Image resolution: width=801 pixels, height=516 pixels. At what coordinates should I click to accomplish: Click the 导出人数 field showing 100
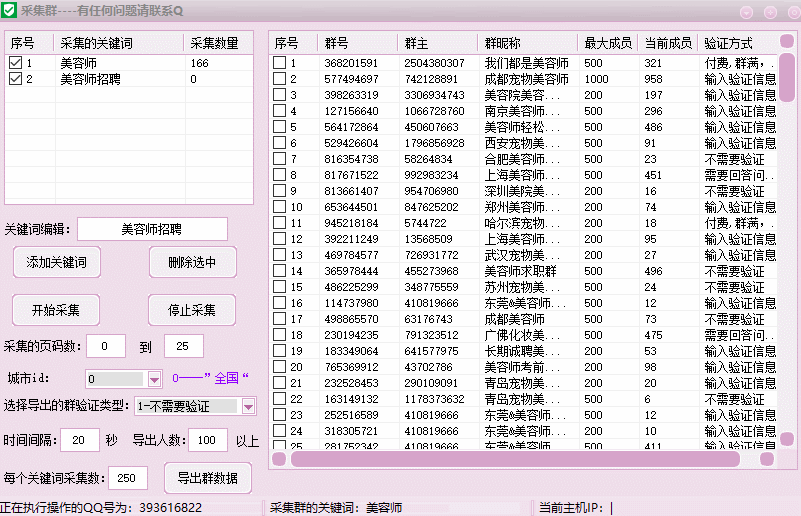pyautogui.click(x=208, y=440)
